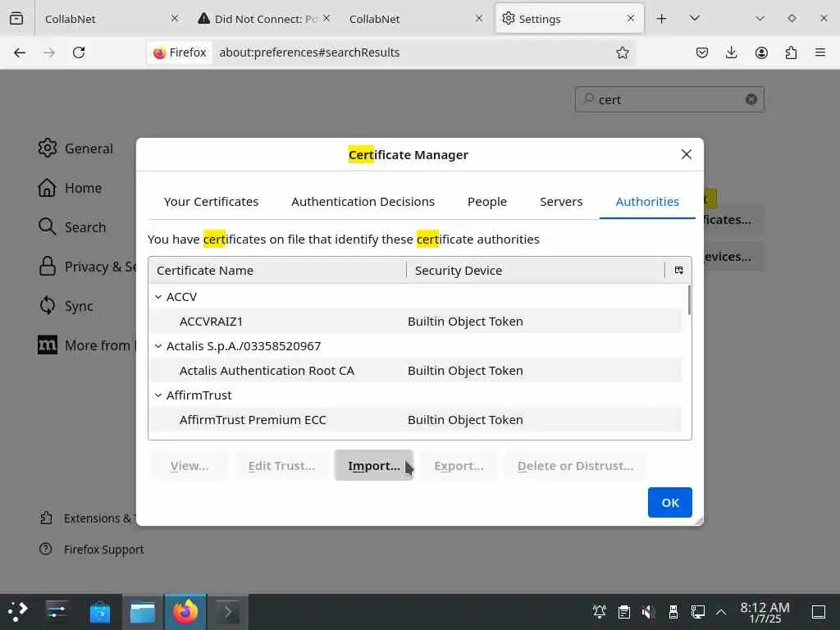Close the Did Not Connect tab
The height and width of the screenshot is (630, 840).
326,18
